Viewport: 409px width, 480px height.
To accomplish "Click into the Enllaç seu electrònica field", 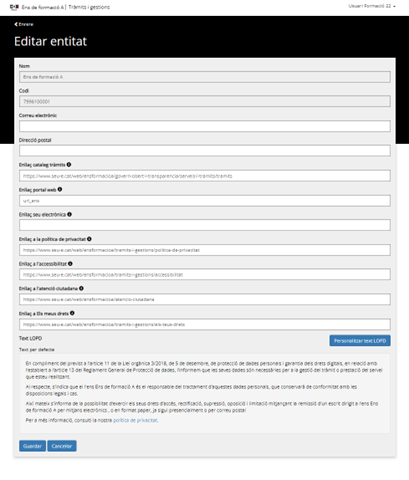I will pos(205,225).
